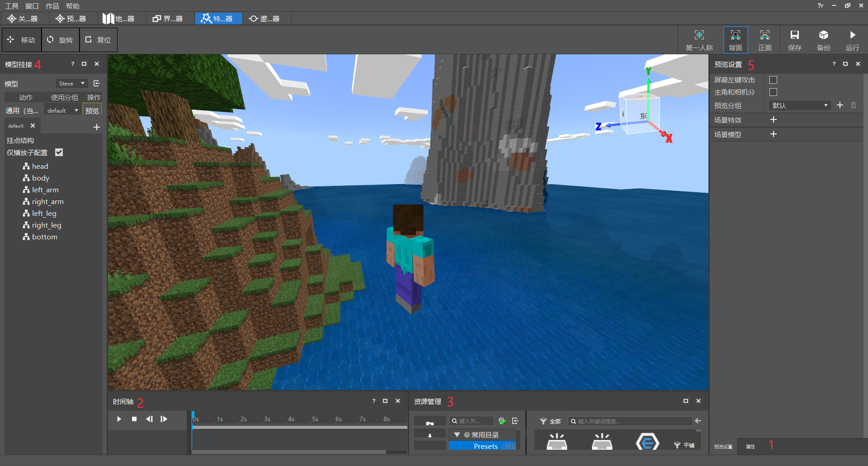Viewport: 868px width, 466px height.
Task: Add a new config tab with plus icon
Action: coord(97,127)
